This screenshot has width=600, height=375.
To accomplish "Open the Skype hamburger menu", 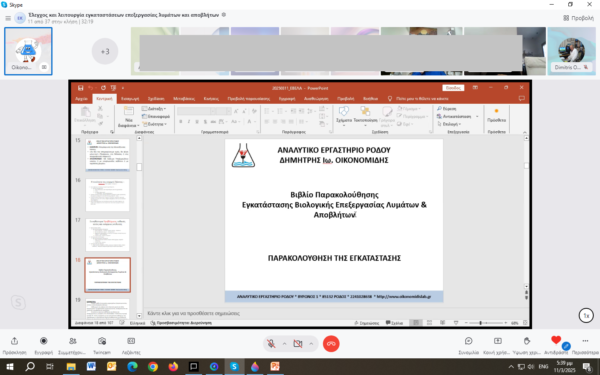I will click(8, 18).
